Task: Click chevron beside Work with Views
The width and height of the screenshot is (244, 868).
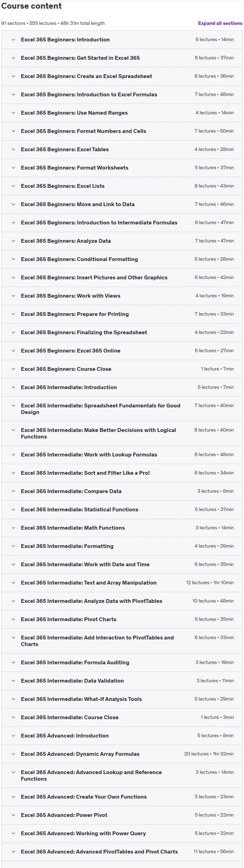Action: 13,296
